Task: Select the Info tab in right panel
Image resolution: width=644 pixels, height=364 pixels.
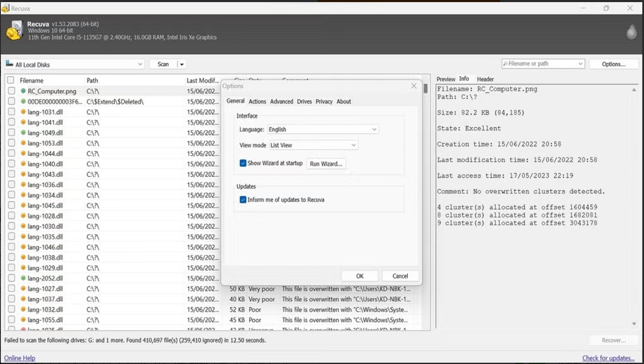Action: click(x=464, y=79)
